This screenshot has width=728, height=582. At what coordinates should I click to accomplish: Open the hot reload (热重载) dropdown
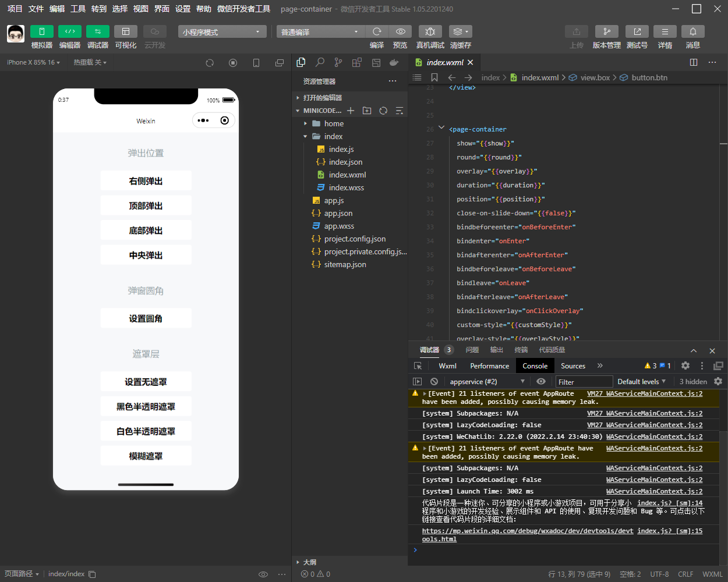point(90,62)
